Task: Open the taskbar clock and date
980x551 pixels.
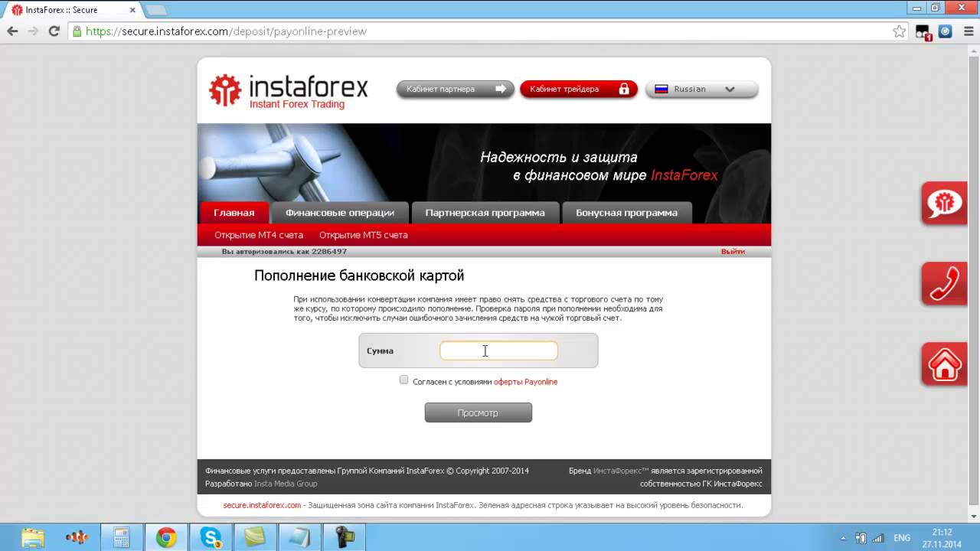Action: (942, 538)
